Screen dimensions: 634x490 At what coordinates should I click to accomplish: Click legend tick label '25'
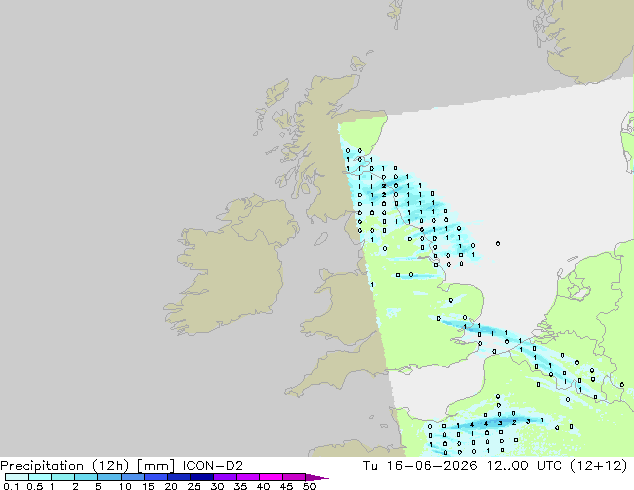click(194, 486)
